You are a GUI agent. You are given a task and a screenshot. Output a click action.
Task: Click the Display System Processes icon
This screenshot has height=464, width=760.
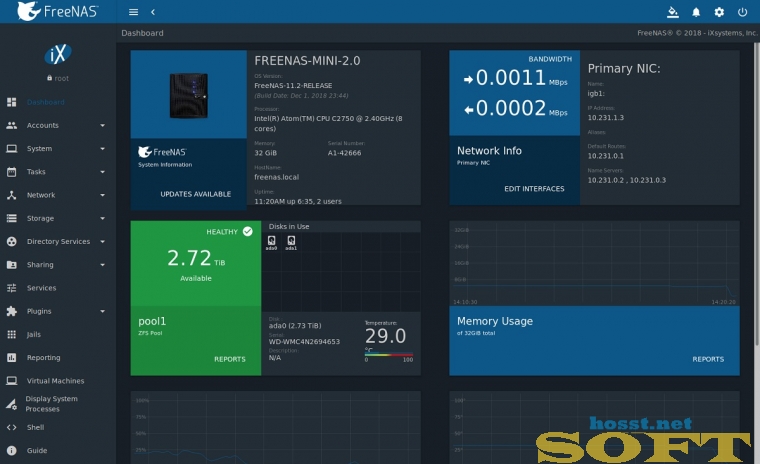tap(12, 404)
